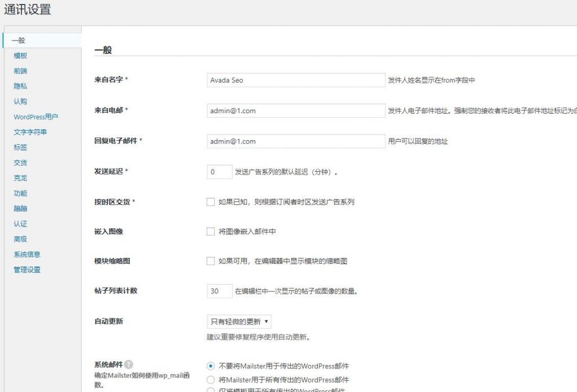Click the 来自电邮 email input field

[296, 111]
